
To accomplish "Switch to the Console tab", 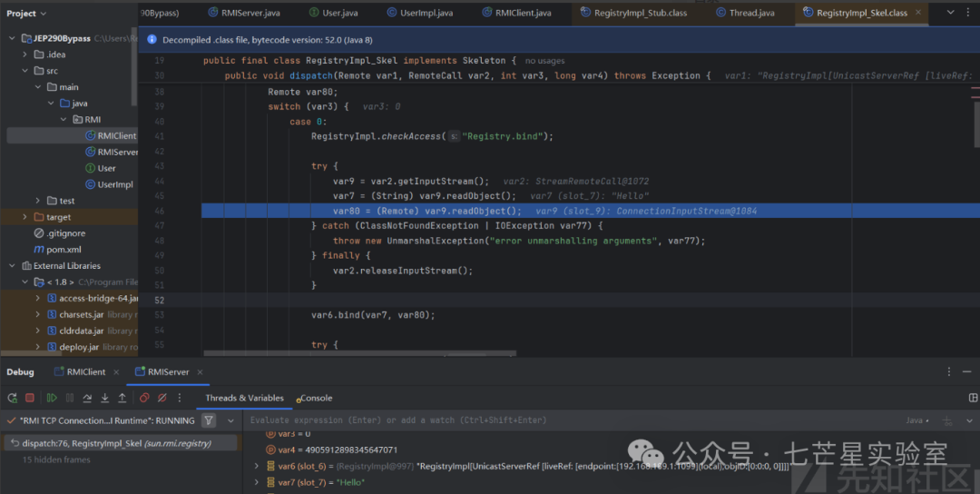I will pos(314,398).
